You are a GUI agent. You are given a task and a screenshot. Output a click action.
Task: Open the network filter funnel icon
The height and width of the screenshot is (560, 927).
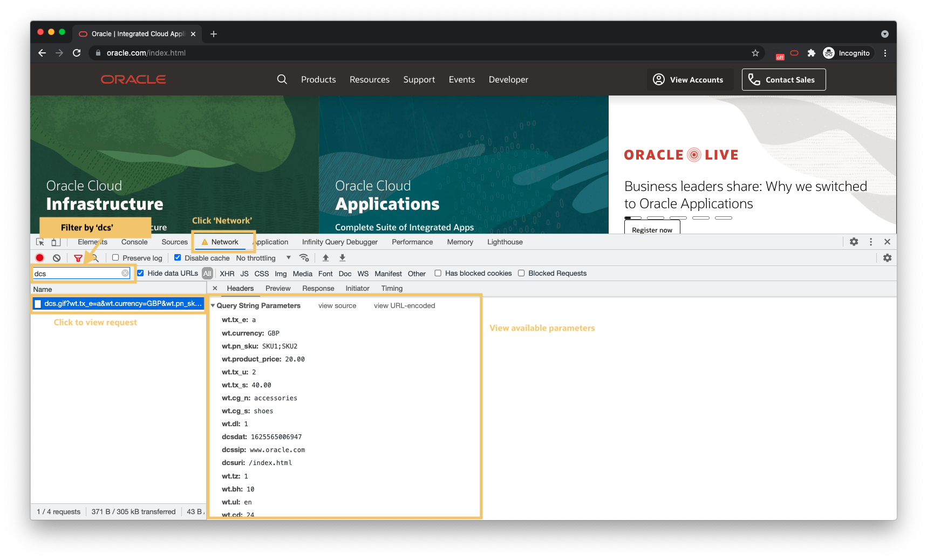tap(79, 258)
